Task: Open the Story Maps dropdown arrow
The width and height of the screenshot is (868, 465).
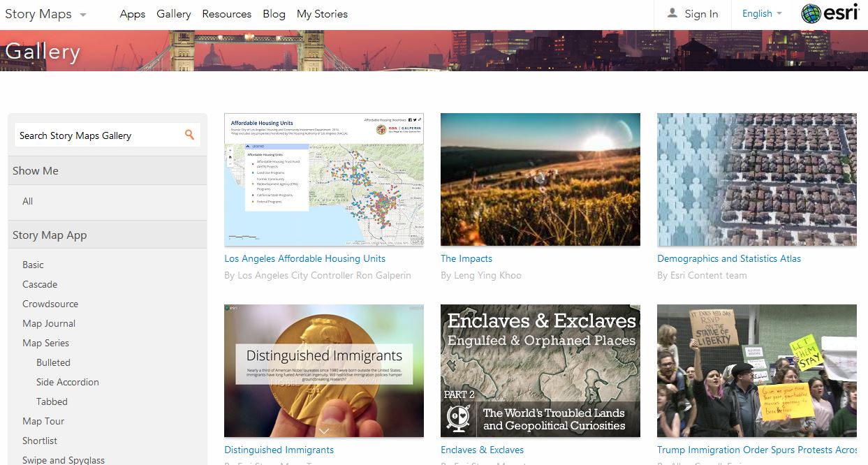Action: pyautogui.click(x=83, y=15)
